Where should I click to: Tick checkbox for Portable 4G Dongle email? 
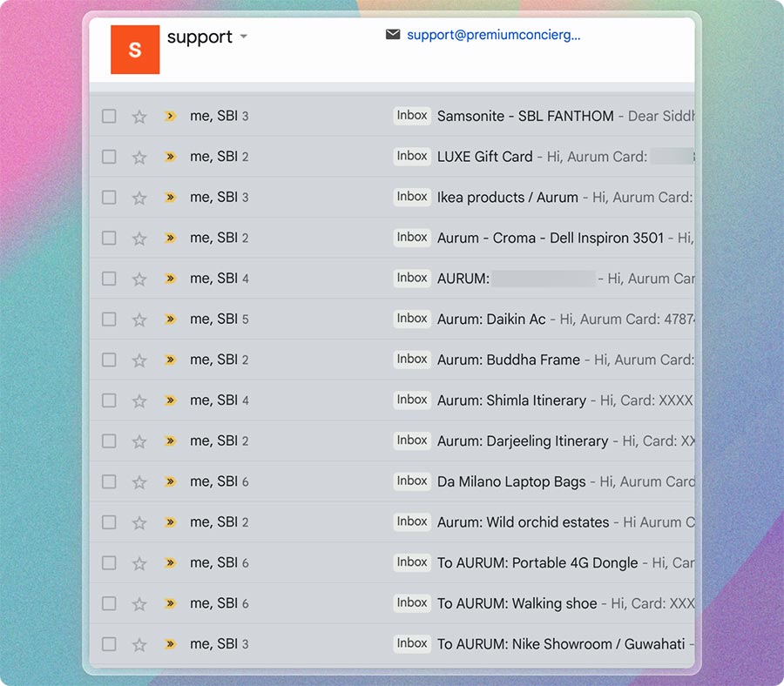(x=109, y=563)
